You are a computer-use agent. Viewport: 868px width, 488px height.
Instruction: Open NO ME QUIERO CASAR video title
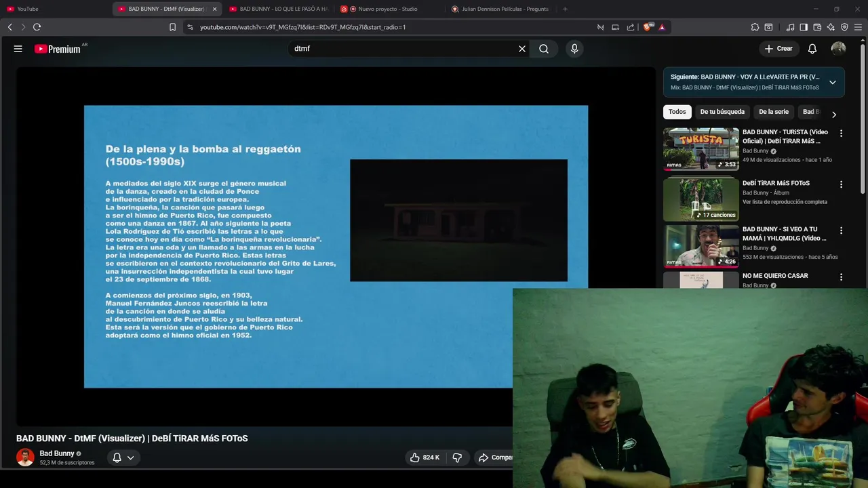(x=775, y=276)
